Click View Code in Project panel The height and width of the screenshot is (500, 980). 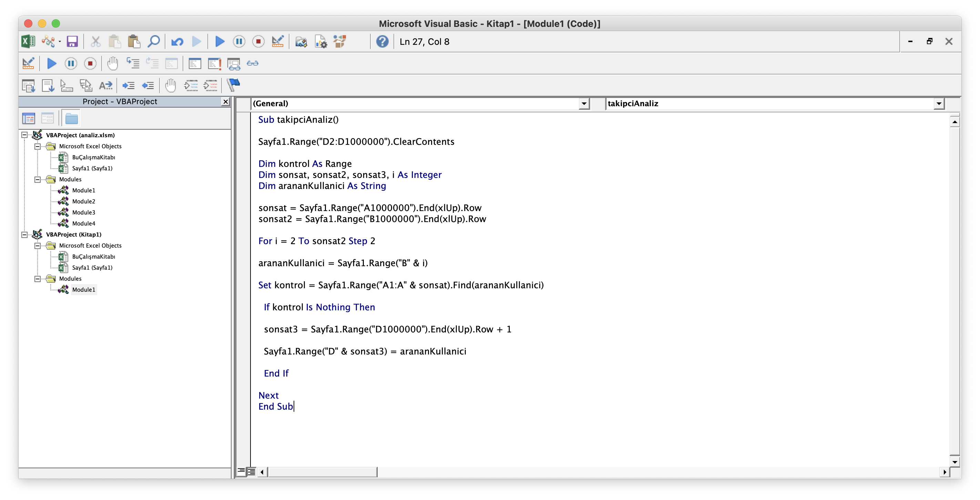[x=29, y=118]
